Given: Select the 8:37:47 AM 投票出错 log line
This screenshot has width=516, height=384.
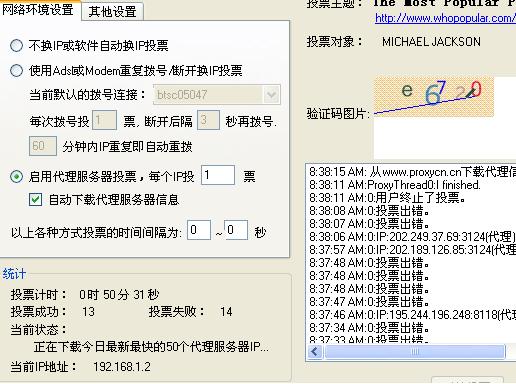Looking at the screenshot, I should click(369, 302).
